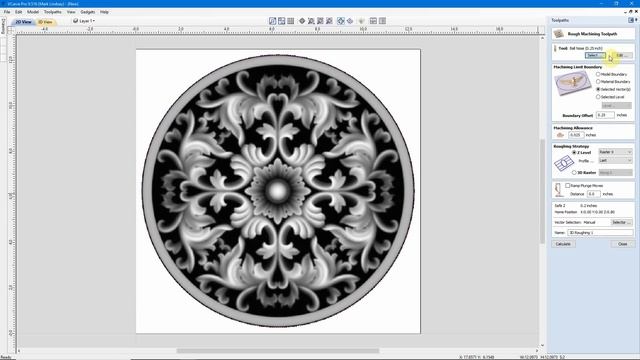Viewport: 640px width, 360px height.
Task: Pin the Toolpaths panel with the pin icon
Action: point(631,20)
